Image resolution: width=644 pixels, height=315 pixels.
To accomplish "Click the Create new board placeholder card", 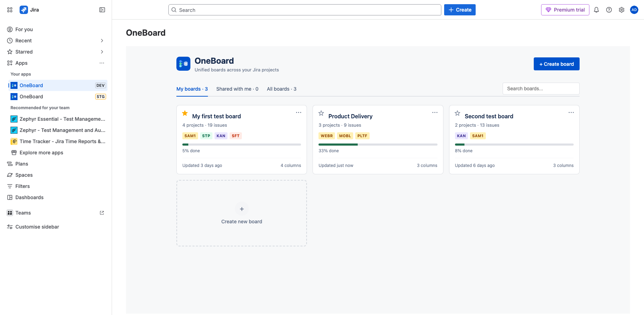I will pos(241,213).
